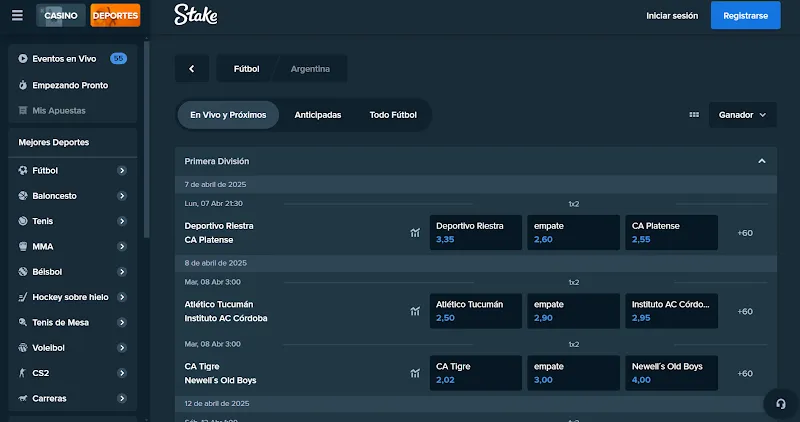Click the Mis Apuestas ticket icon
Viewport: 800px width, 422px height.
[x=22, y=111]
